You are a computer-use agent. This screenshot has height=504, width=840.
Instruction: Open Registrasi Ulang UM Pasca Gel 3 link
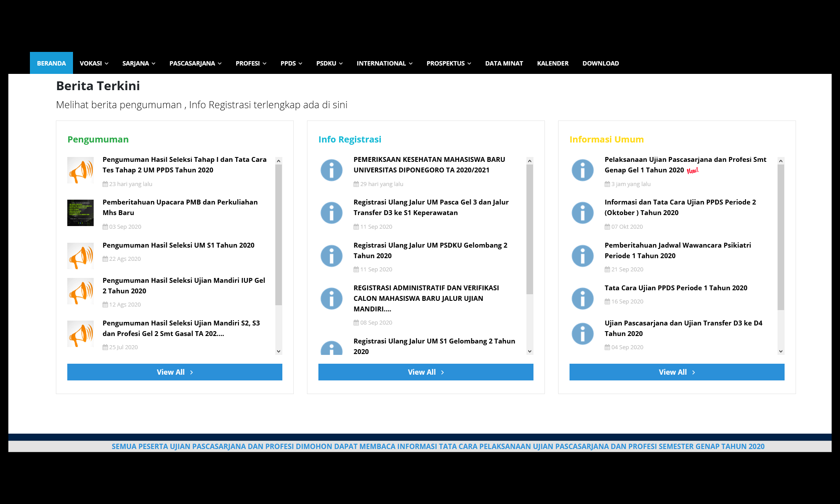click(431, 207)
